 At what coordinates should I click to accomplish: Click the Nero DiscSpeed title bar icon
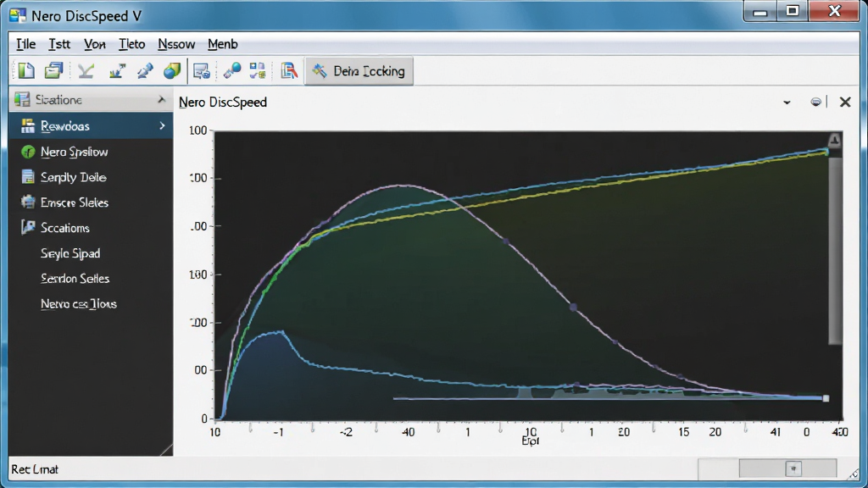[x=18, y=15]
